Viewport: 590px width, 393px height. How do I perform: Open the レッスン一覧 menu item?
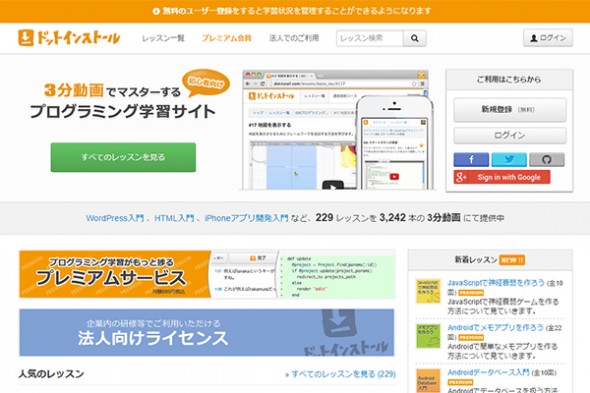click(x=163, y=38)
